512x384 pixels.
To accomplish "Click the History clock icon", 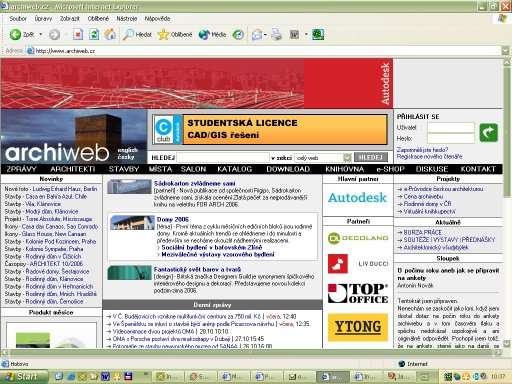I will 238,34.
